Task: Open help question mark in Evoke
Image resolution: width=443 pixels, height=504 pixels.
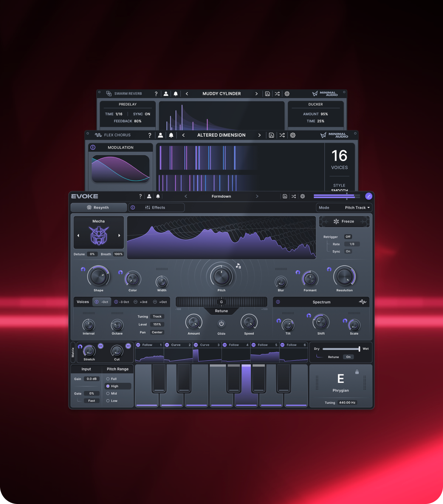Action: (x=140, y=196)
